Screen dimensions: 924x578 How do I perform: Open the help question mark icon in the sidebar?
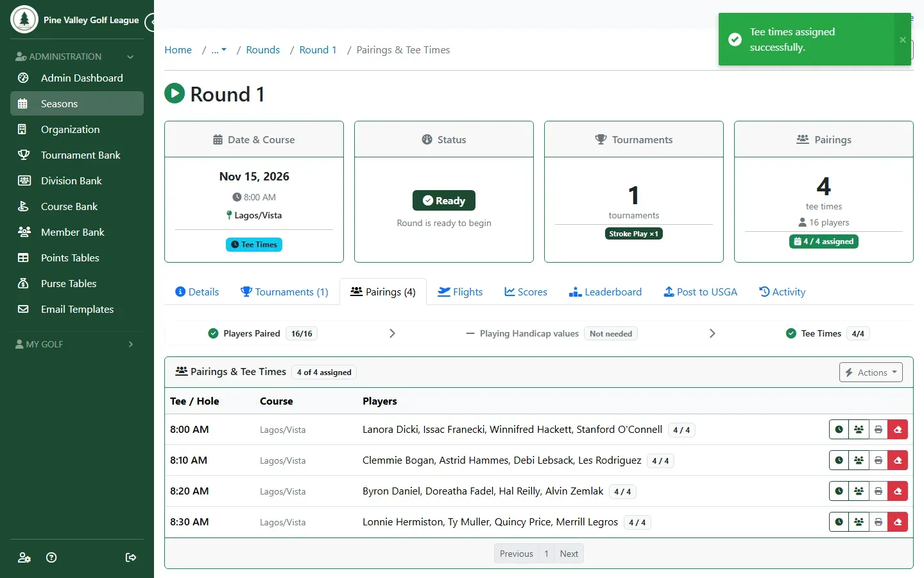coord(52,557)
